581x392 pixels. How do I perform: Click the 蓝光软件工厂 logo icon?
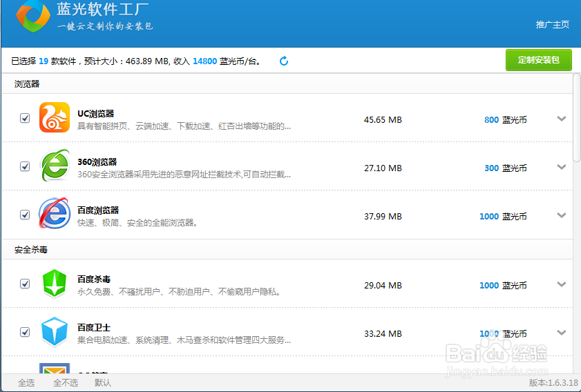coord(33,17)
